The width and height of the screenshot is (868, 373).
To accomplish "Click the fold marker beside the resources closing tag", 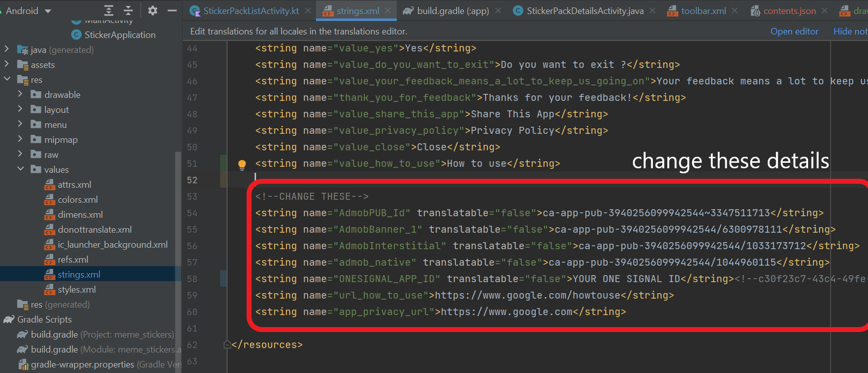I will tap(227, 345).
